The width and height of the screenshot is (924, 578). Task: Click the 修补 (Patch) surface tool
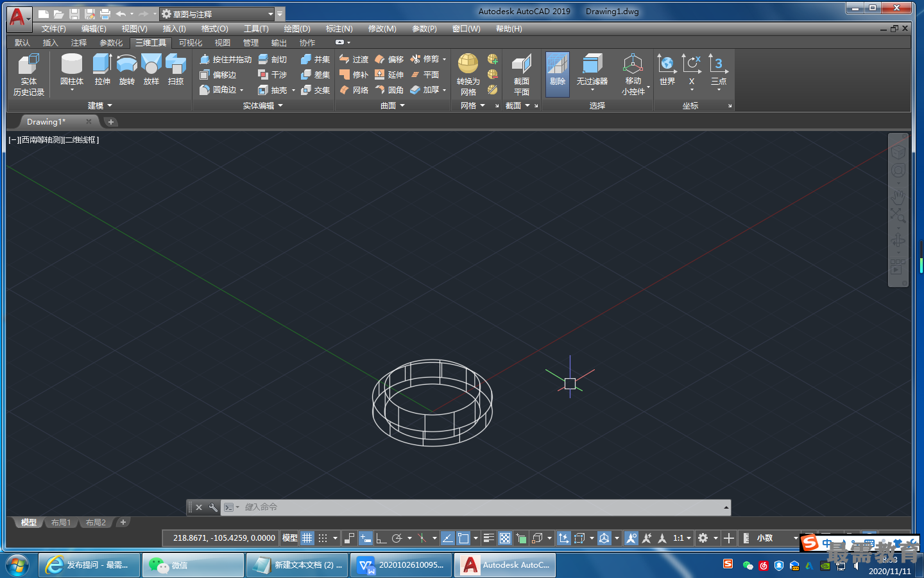(354, 74)
